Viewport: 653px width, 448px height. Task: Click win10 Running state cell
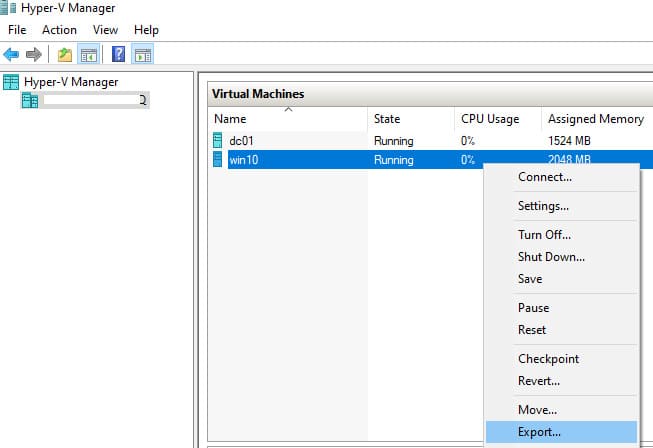point(394,160)
